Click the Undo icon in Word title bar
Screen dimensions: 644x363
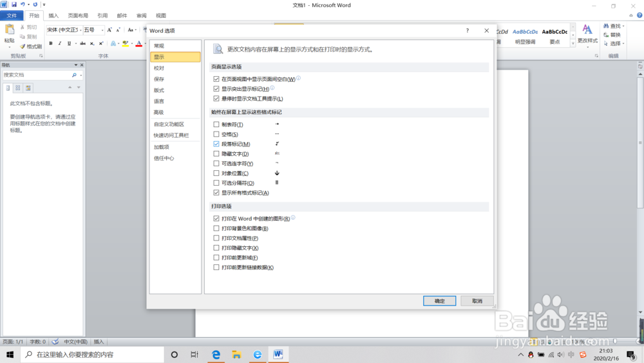click(23, 5)
